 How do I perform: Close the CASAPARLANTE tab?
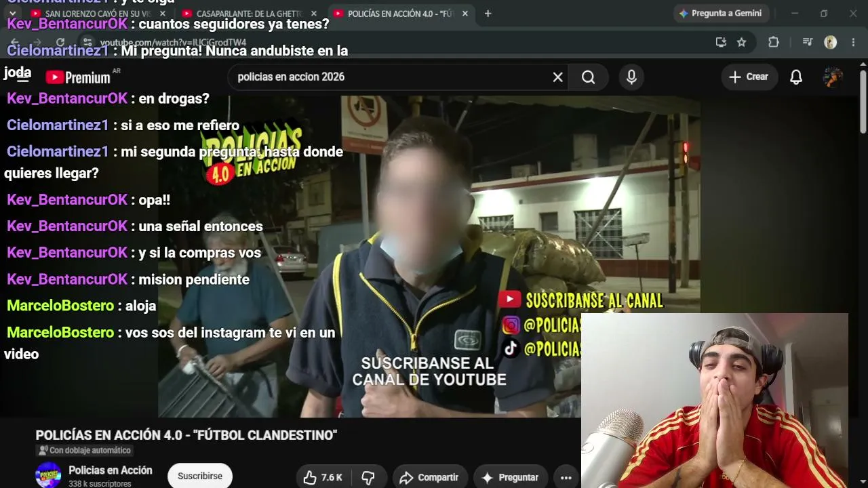(x=314, y=14)
